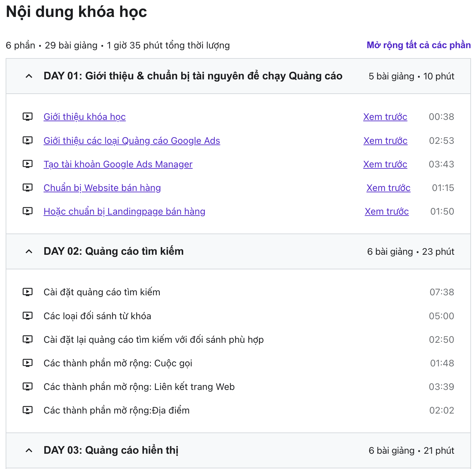Click Xem trước for Landingpage lecture
476x469 pixels.
tap(387, 212)
